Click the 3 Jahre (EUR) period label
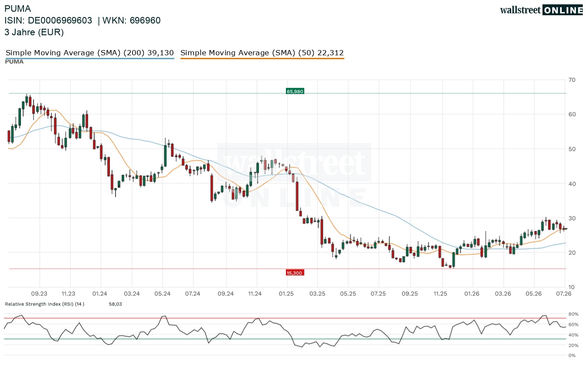This screenshot has height=367, width=588. coord(34,32)
